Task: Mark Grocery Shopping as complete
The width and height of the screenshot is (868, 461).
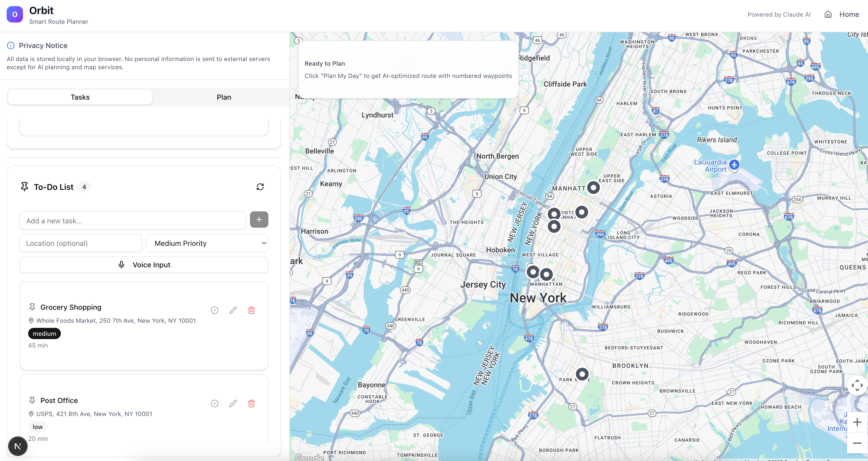Action: coord(215,310)
